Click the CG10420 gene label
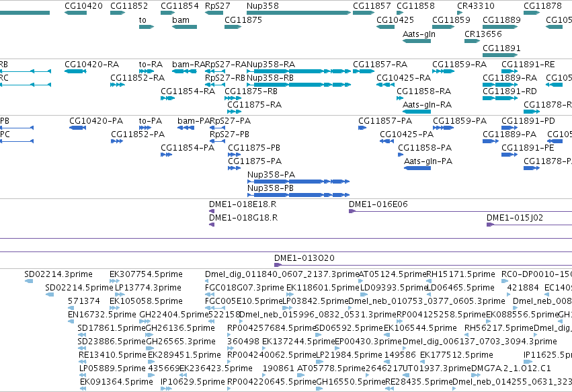This screenshot has width=572, height=392. 83,6
